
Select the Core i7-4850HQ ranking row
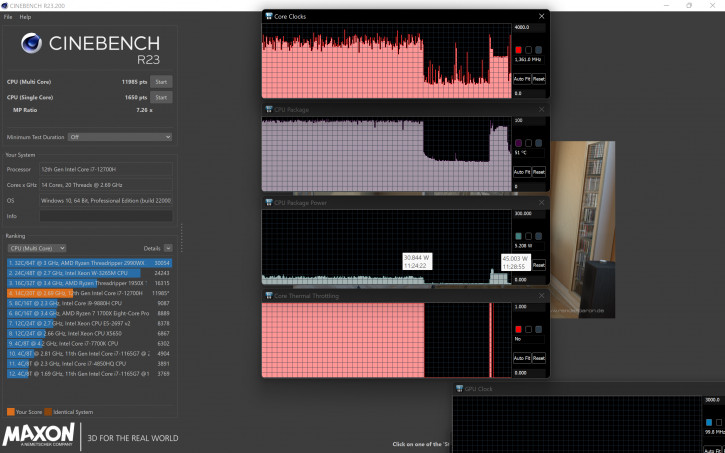click(90, 364)
